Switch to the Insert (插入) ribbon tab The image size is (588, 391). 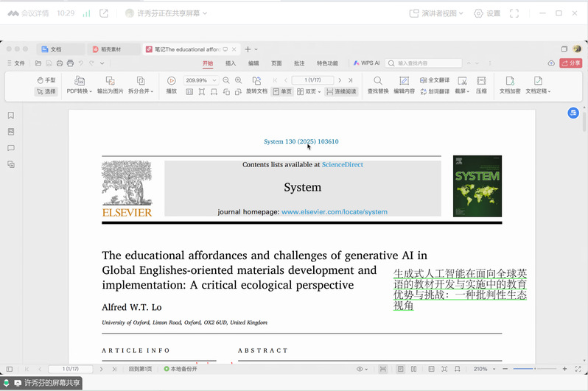[231, 63]
